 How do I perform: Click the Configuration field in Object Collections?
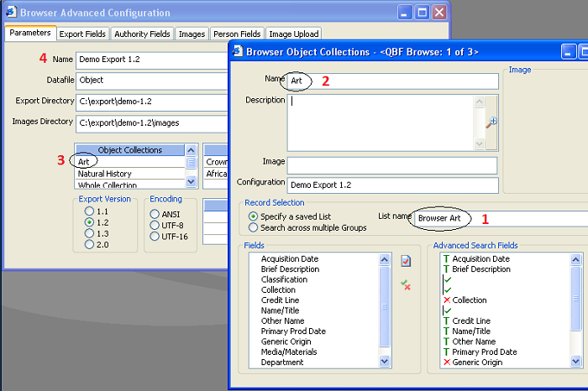coord(392,185)
